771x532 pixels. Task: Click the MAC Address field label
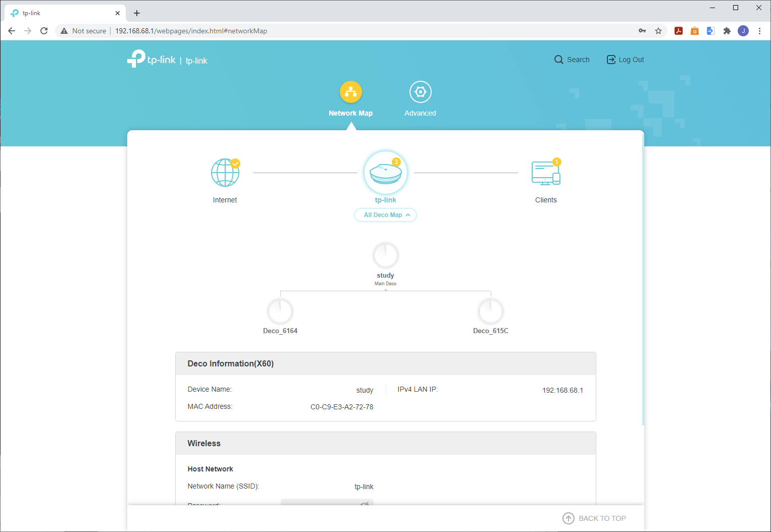(x=210, y=406)
